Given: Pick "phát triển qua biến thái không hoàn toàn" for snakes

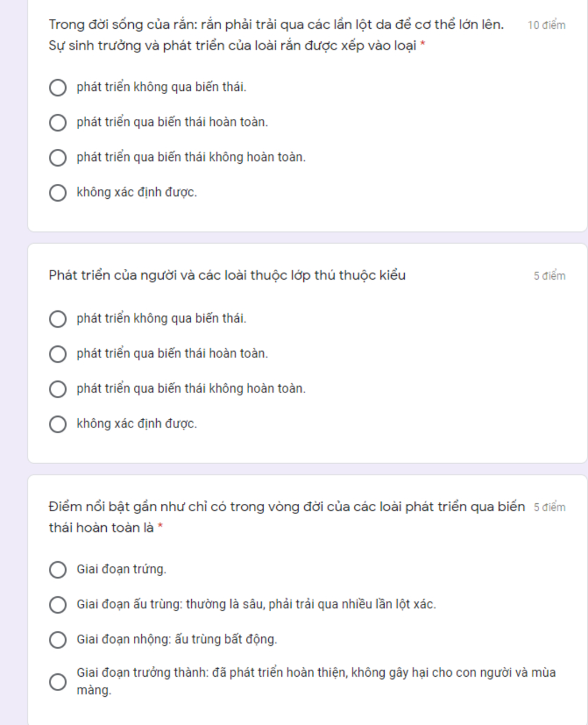Looking at the screenshot, I should click(x=57, y=158).
